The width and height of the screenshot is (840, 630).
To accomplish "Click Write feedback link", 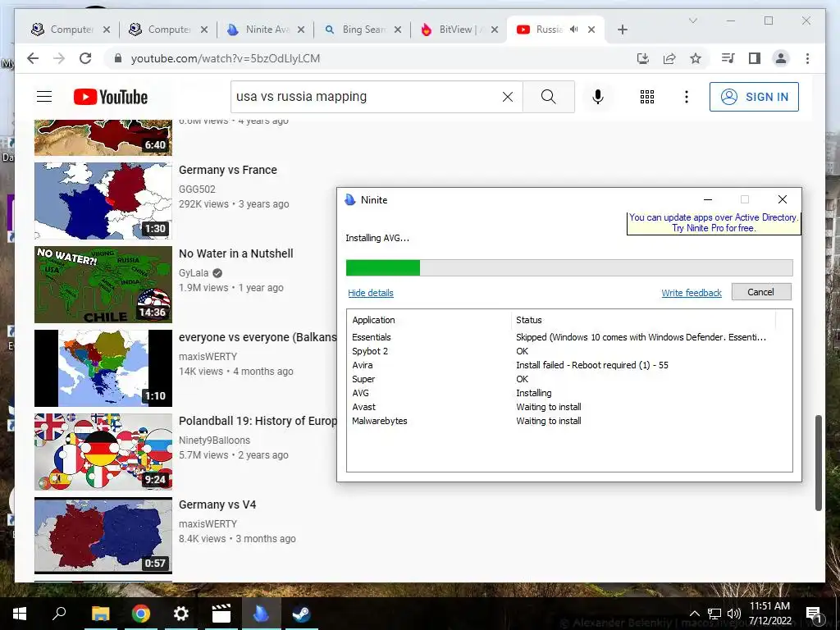I will [x=691, y=293].
